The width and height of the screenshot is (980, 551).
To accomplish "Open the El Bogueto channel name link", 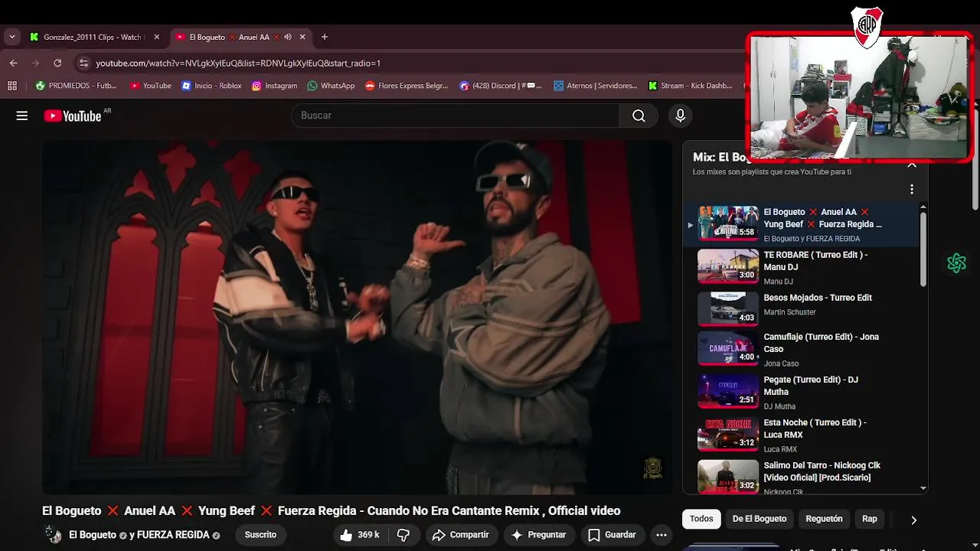I will pyautogui.click(x=93, y=535).
